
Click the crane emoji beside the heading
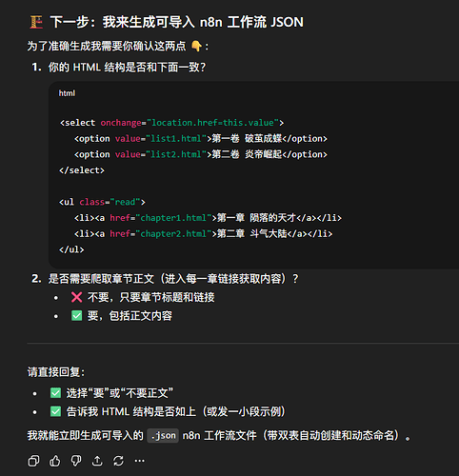(36, 22)
